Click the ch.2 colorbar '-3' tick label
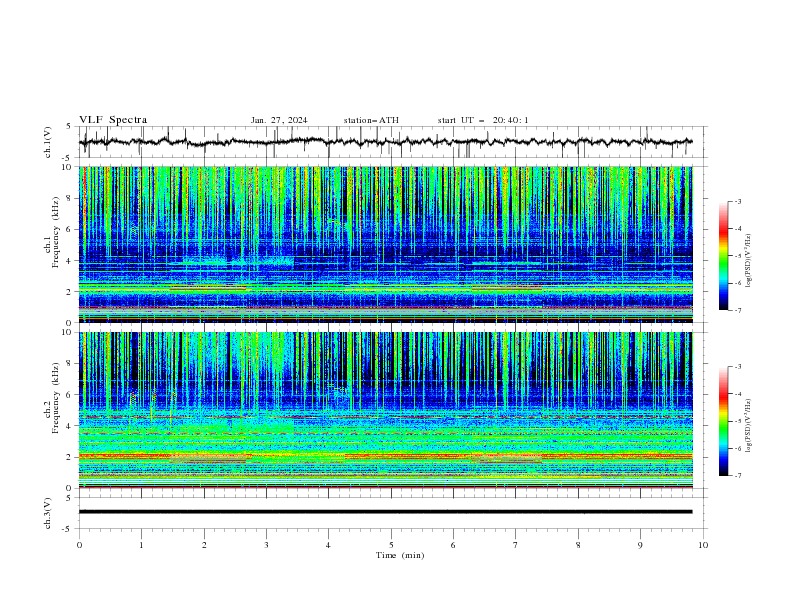The image size is (792, 612). tap(738, 367)
